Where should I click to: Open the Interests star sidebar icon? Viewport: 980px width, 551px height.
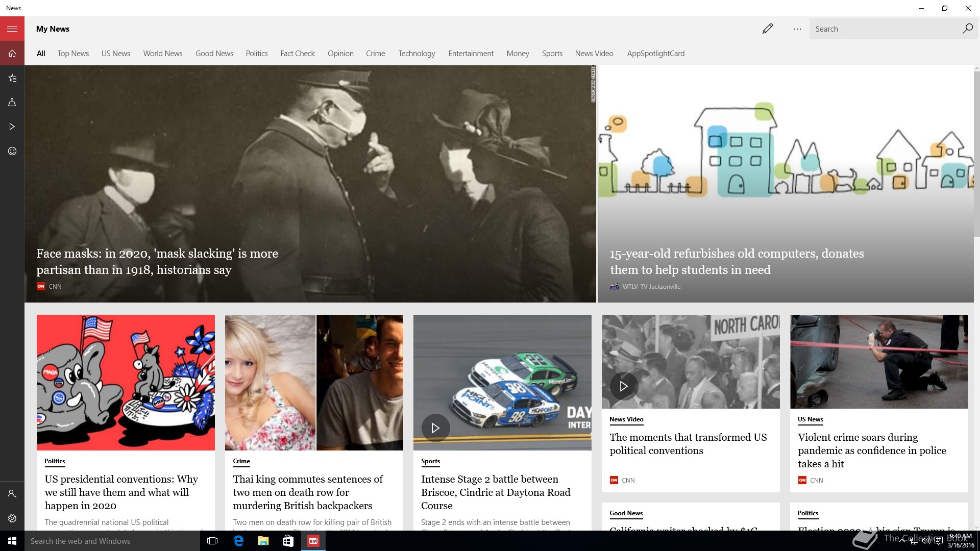(x=12, y=78)
